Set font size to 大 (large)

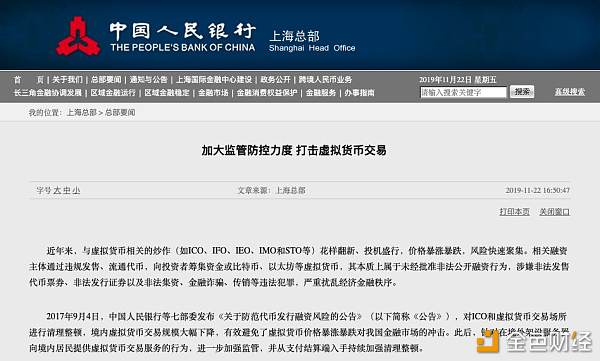(x=57, y=190)
